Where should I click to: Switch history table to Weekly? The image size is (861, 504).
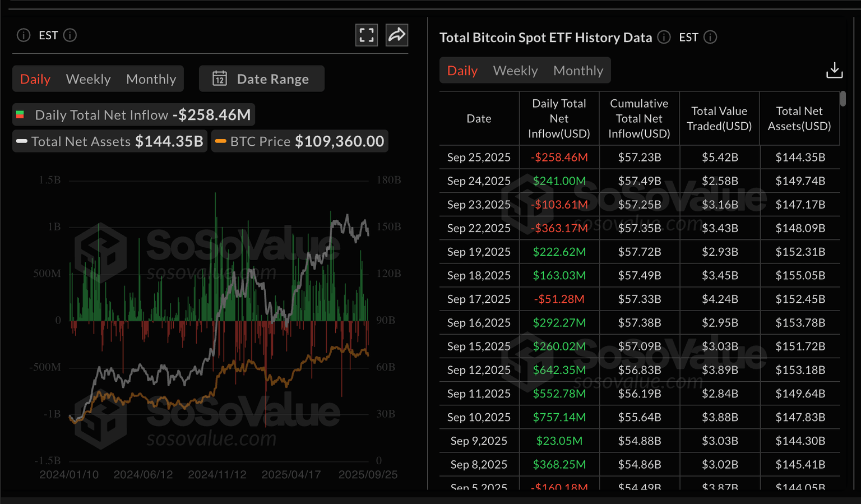pos(515,71)
